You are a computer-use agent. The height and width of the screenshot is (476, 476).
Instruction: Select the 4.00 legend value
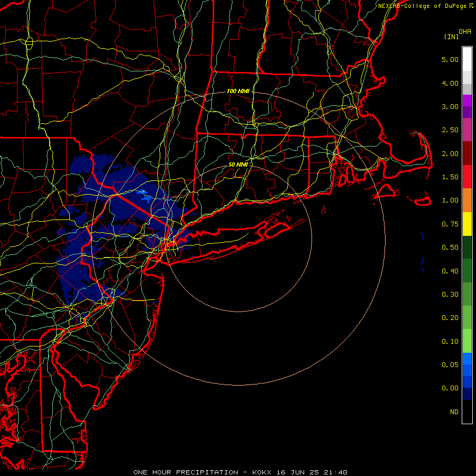pyautogui.click(x=450, y=83)
